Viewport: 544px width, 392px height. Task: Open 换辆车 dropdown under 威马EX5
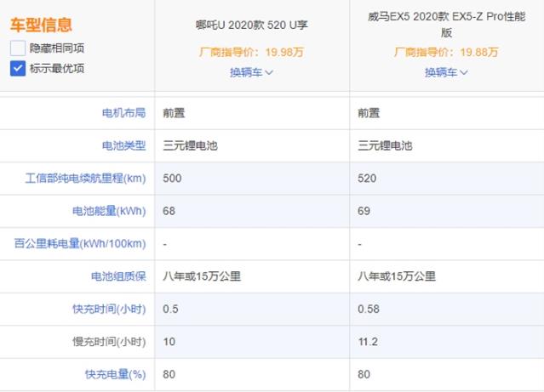[x=446, y=72]
